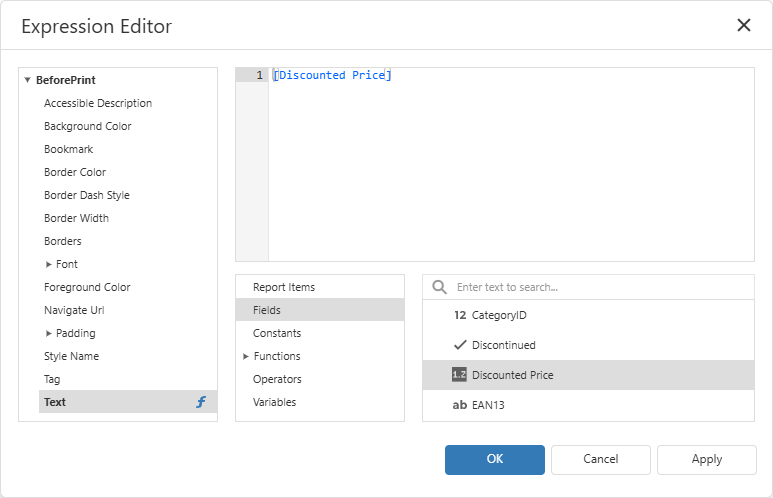Screen dimensions: 773x498
Task: Select Foreground Color property
Action: point(87,287)
